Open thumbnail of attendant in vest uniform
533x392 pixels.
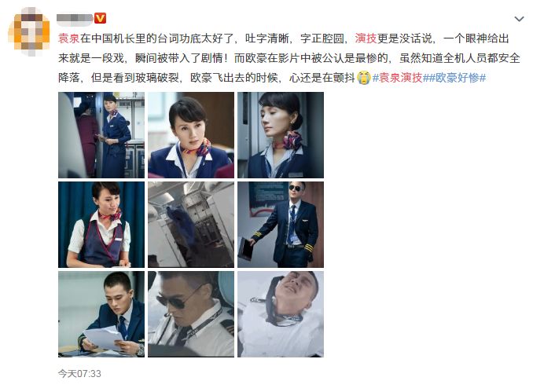tap(101, 225)
